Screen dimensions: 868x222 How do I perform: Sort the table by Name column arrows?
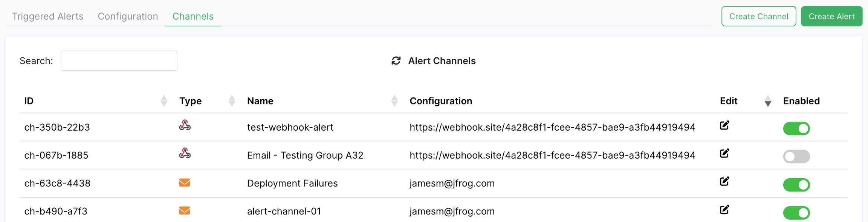(394, 101)
